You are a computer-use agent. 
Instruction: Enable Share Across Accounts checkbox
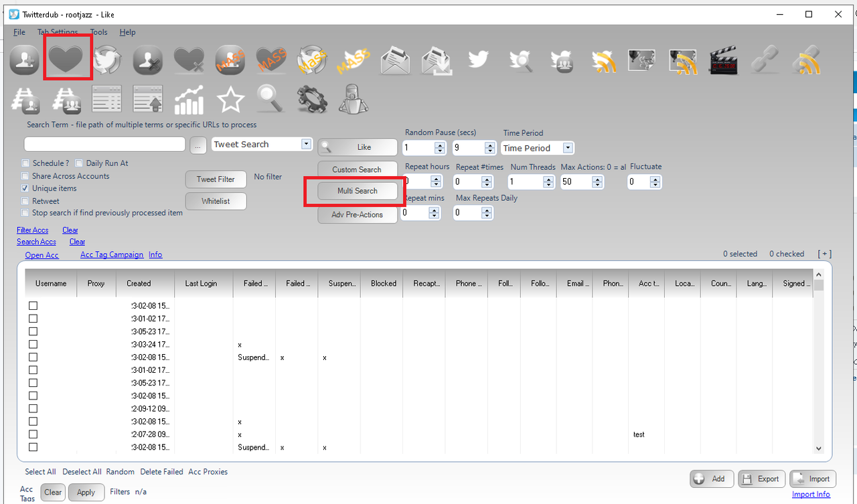click(25, 176)
